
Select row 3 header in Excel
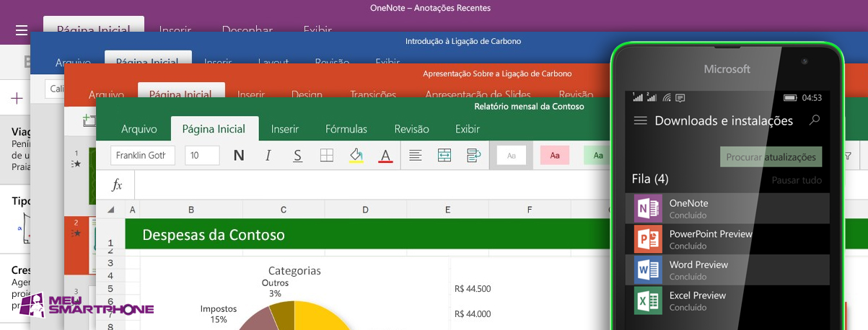click(110, 262)
